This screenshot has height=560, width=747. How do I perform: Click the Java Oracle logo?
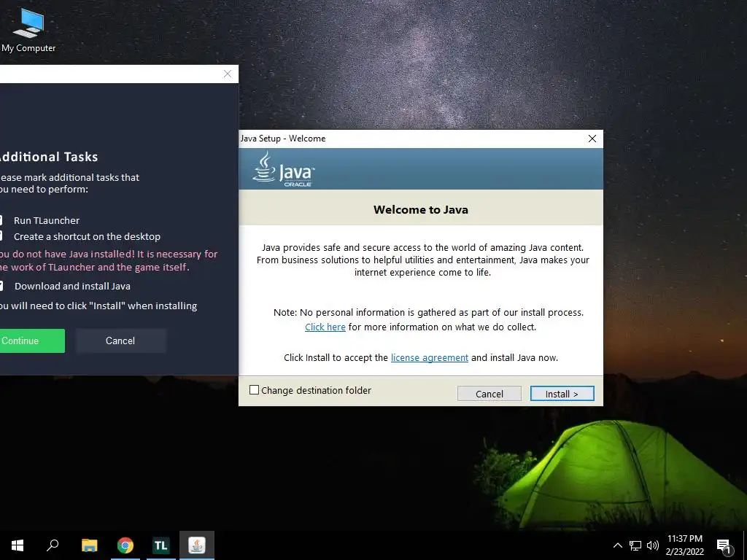pos(284,169)
